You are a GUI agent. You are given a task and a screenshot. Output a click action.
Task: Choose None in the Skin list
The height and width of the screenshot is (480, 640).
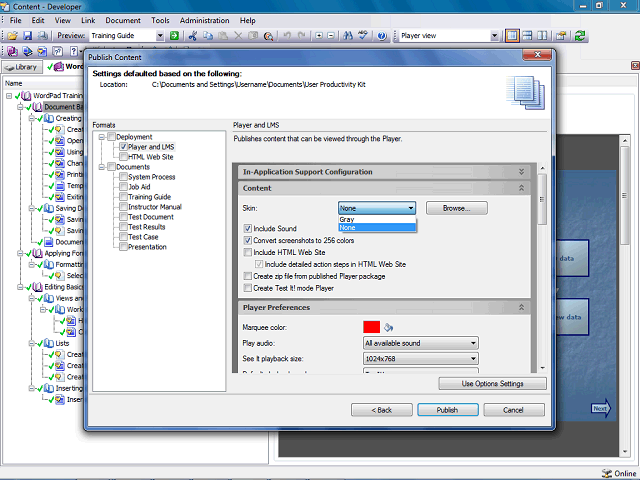pos(377,227)
